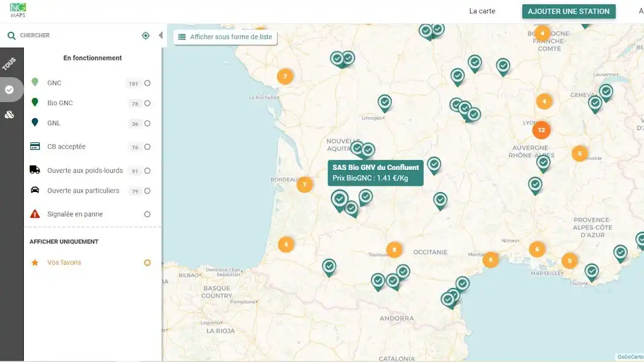
Task: Toggle the CB acceptée filter
Action: 147,146
